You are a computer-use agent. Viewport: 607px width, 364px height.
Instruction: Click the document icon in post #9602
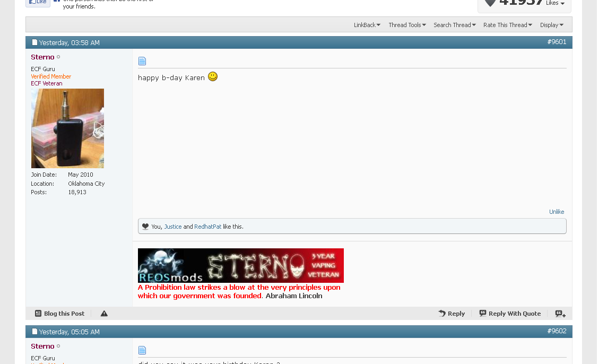[x=142, y=350]
